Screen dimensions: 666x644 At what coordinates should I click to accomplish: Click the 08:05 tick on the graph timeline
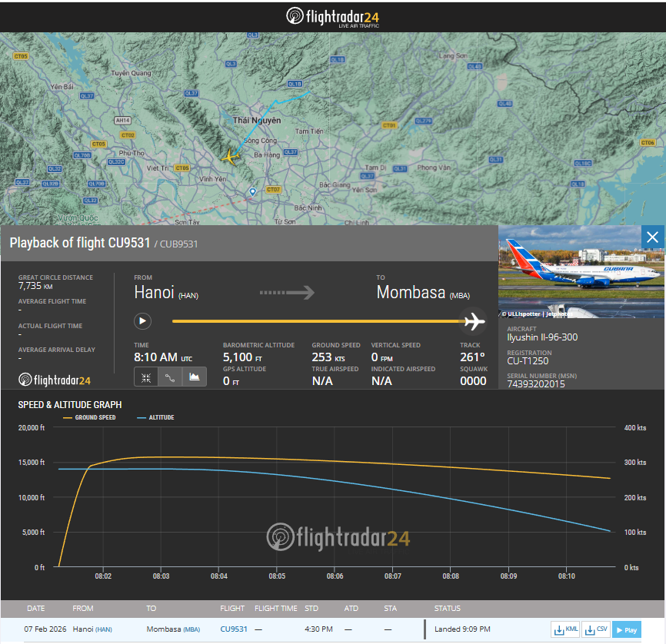coord(277,576)
